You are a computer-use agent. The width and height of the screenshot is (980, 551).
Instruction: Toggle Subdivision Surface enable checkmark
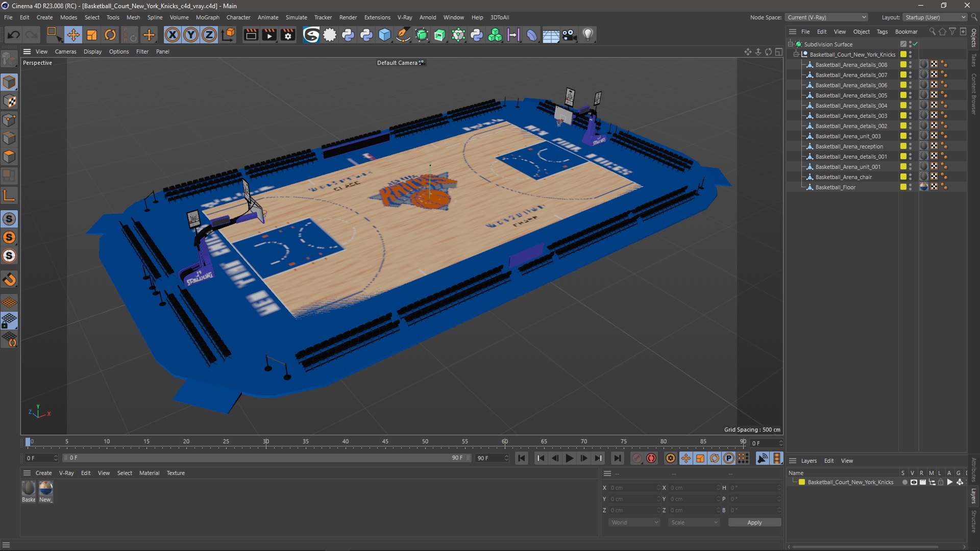[x=915, y=44]
